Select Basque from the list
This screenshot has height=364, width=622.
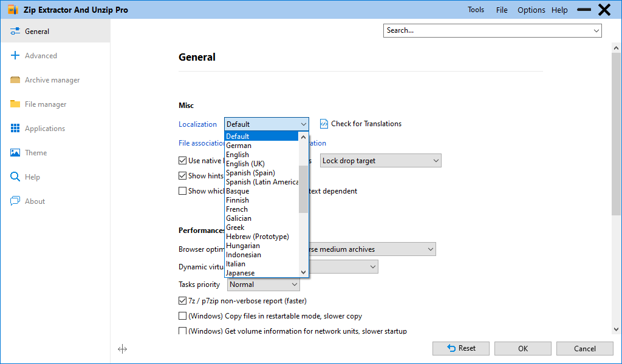261,191
